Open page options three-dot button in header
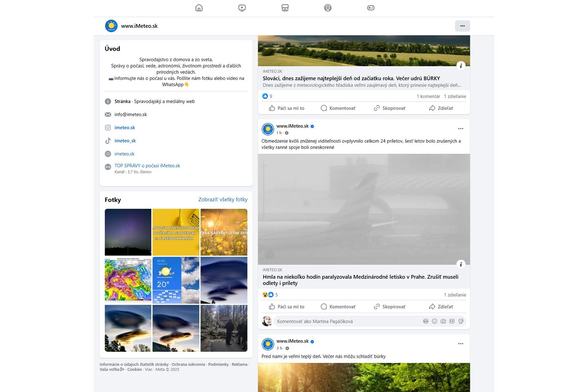This screenshot has height=392, width=588. pos(462,26)
